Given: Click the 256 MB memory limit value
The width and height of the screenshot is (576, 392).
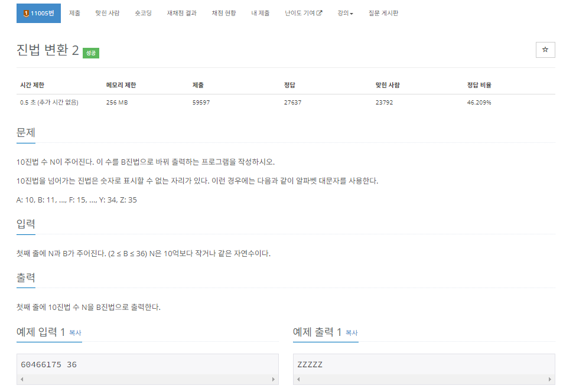Looking at the screenshot, I should pyautogui.click(x=117, y=102).
